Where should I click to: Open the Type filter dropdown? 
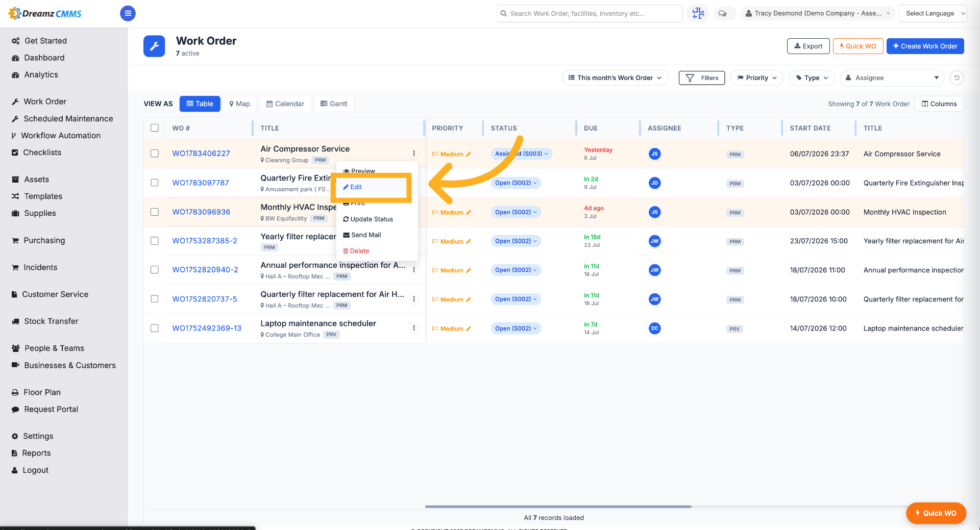click(x=812, y=78)
